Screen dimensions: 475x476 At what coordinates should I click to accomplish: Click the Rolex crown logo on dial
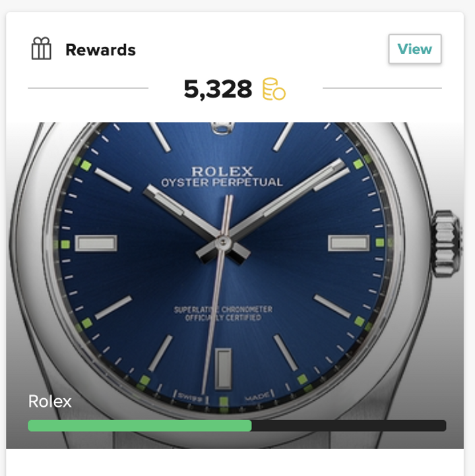tap(222, 127)
